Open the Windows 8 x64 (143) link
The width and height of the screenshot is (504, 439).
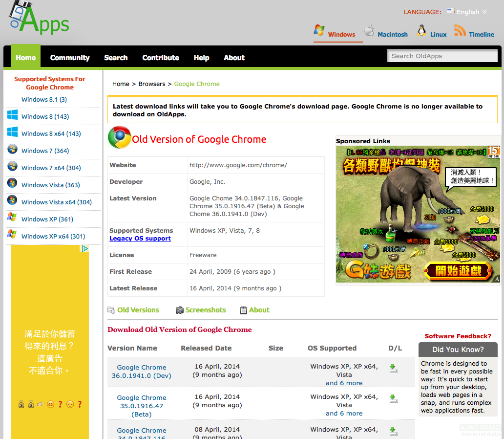[51, 133]
